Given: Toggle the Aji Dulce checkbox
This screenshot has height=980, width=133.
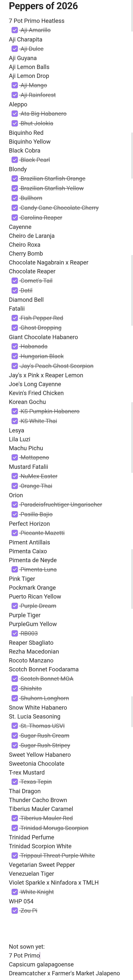Looking at the screenshot, I should (14, 49).
